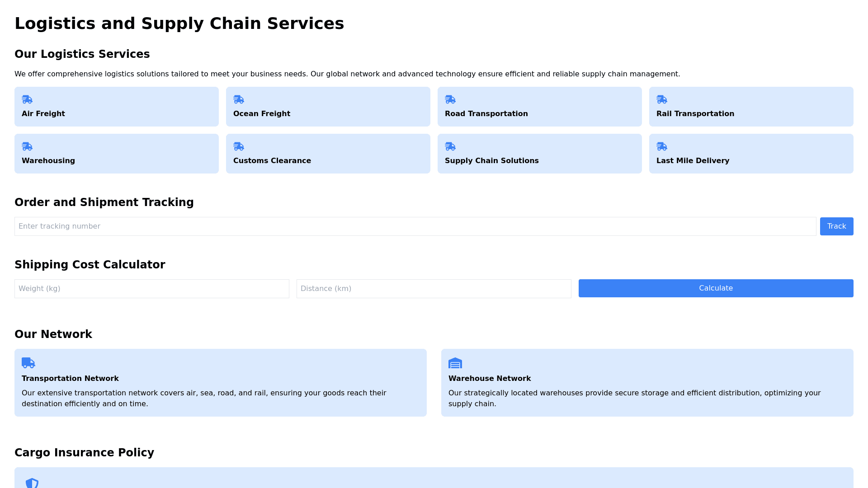Select the Distance (km) input field
The width and height of the screenshot is (868, 488).
[x=434, y=289]
